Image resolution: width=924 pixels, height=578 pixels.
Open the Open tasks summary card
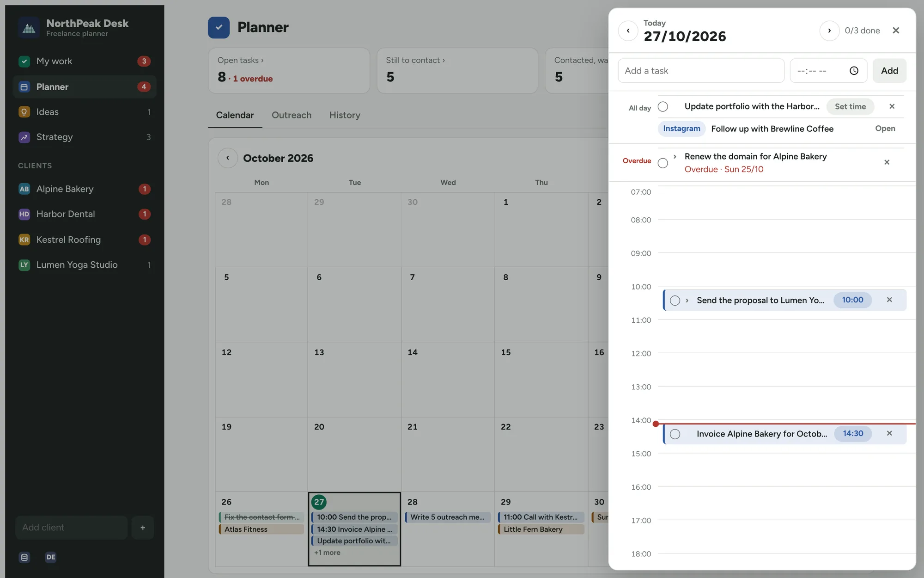click(x=289, y=71)
